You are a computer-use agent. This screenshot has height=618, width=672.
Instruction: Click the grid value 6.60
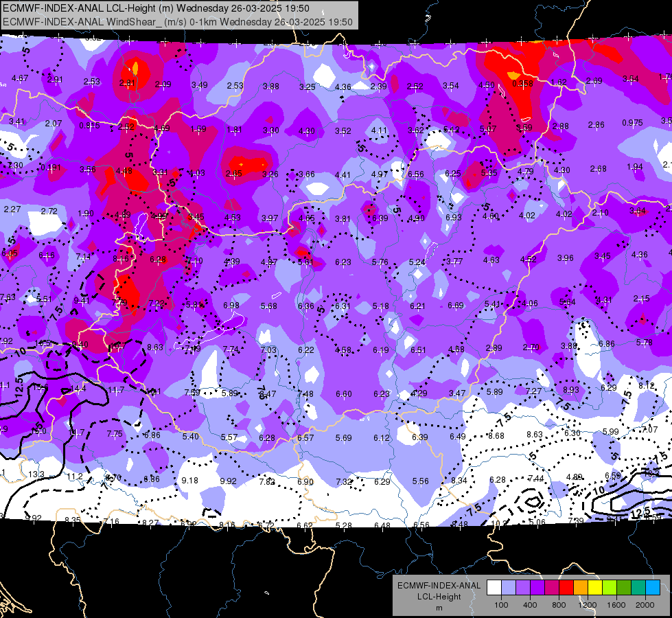coord(344,393)
